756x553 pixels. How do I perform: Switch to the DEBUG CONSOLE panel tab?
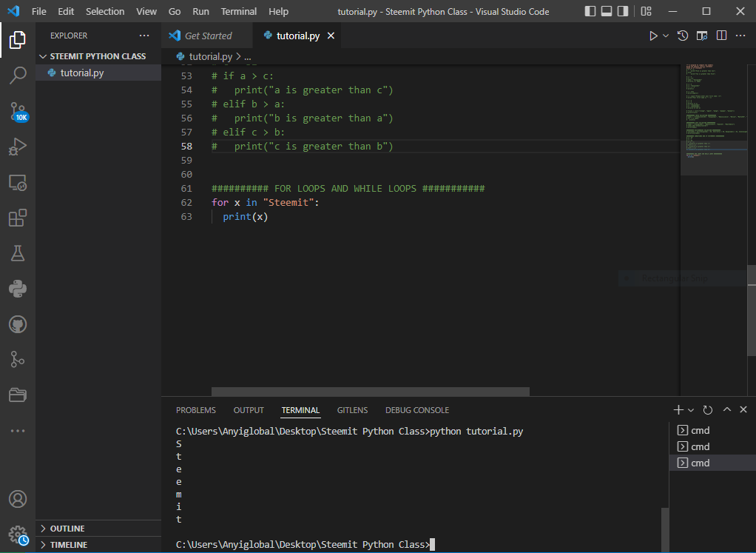coord(416,410)
